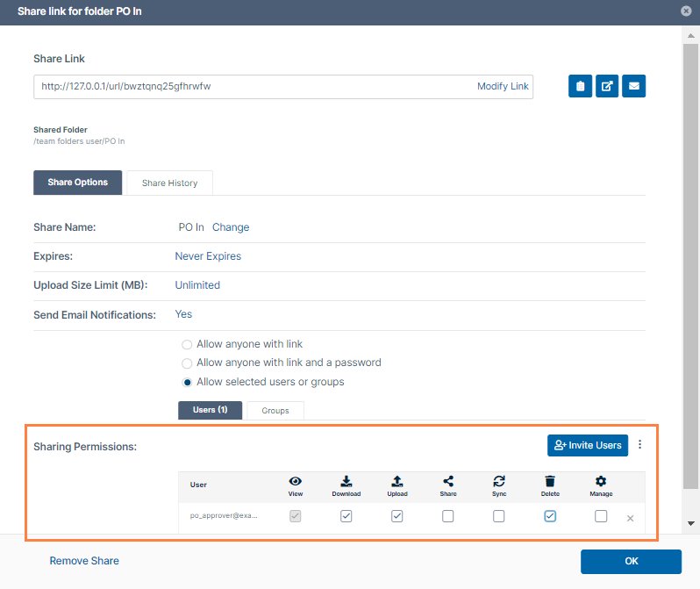Click Modify Link
This screenshot has width=700, height=589.
pos(503,86)
